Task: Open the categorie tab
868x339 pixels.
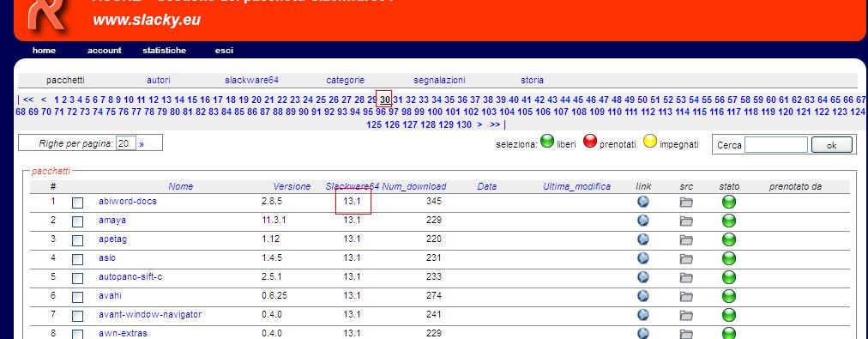Action: click(x=346, y=81)
